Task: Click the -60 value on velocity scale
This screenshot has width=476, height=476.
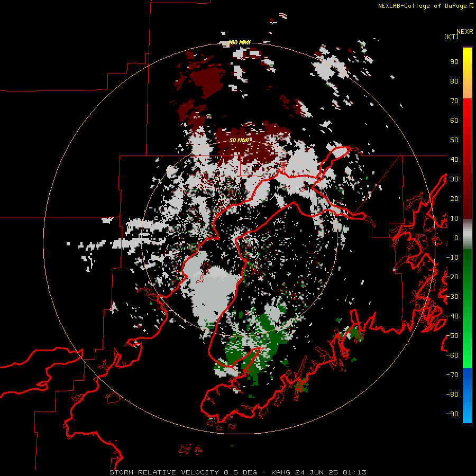Action: 452,355
